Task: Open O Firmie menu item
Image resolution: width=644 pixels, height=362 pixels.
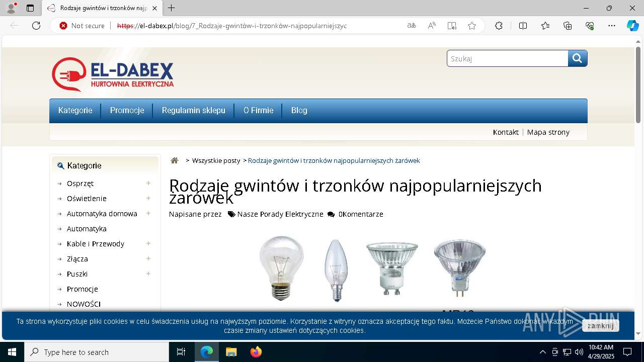Action: pos(258,111)
